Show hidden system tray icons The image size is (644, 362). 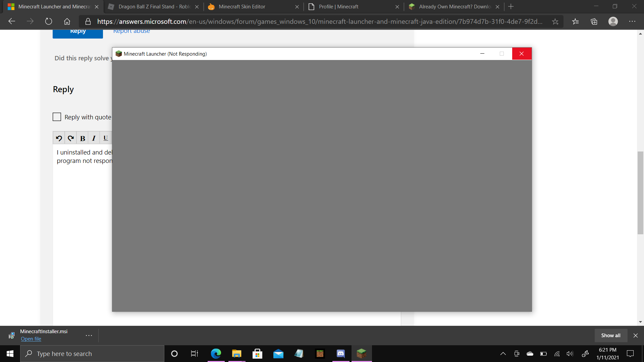tap(503, 354)
